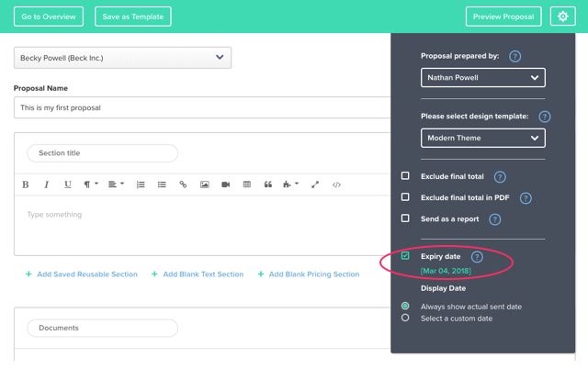Image resolution: width=588 pixels, height=369 pixels.
Task: Insert an unordered bullet list
Action: coord(162,184)
